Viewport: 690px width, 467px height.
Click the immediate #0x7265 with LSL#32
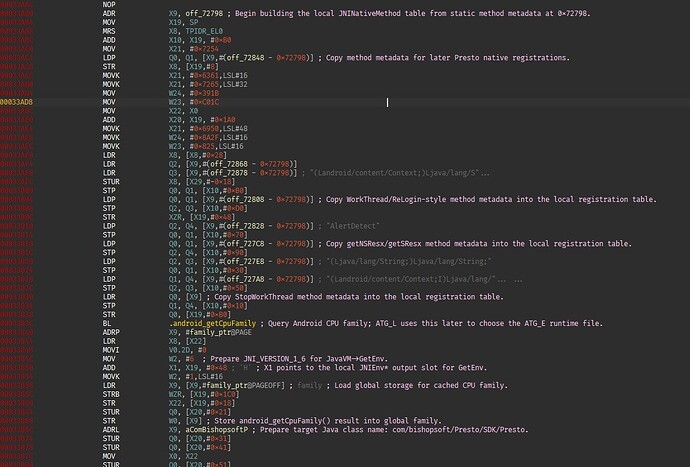(206, 84)
